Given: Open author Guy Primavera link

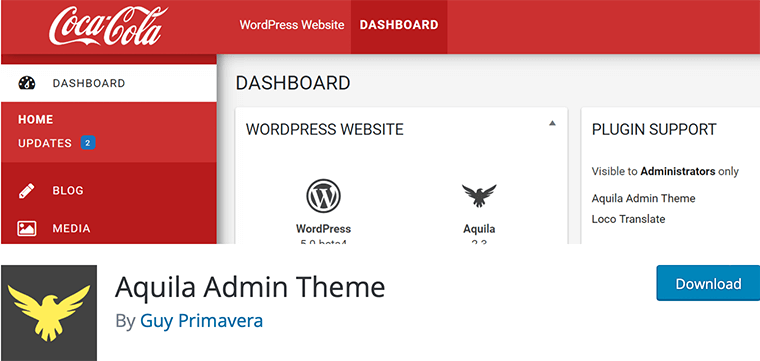Looking at the screenshot, I should [x=202, y=321].
